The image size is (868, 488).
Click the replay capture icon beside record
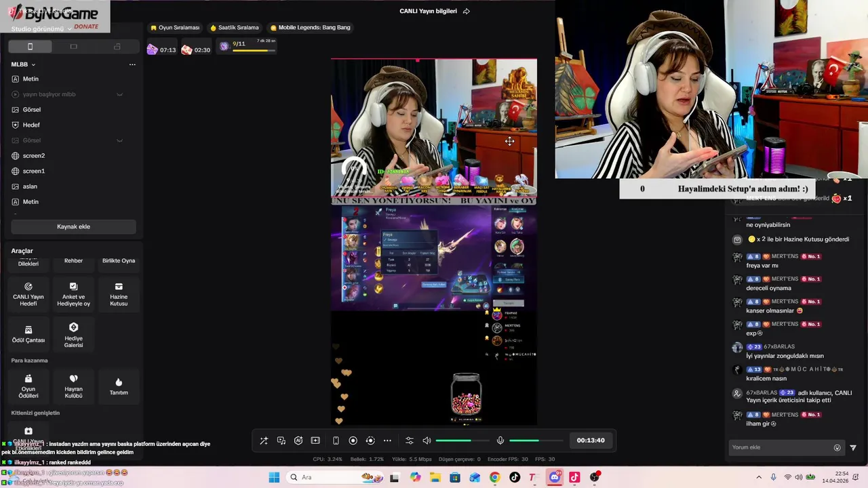tap(370, 441)
